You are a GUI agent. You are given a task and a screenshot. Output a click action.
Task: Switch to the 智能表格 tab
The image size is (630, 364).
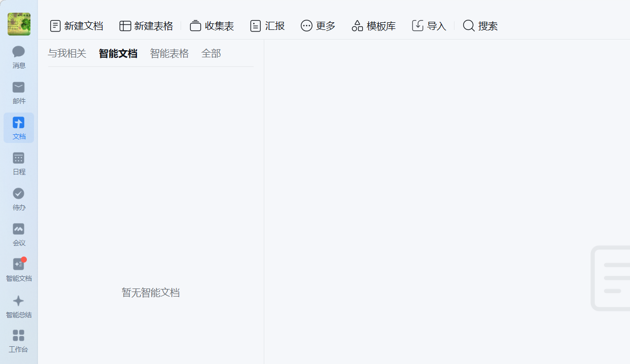pyautogui.click(x=169, y=54)
